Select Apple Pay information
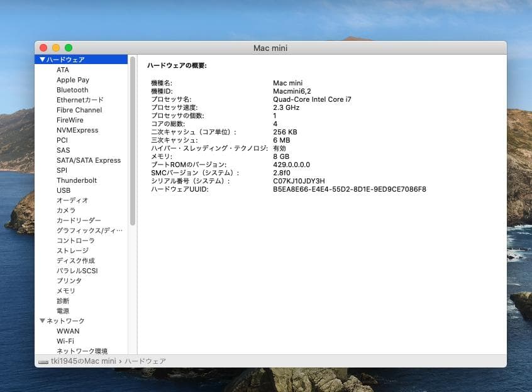 point(72,80)
